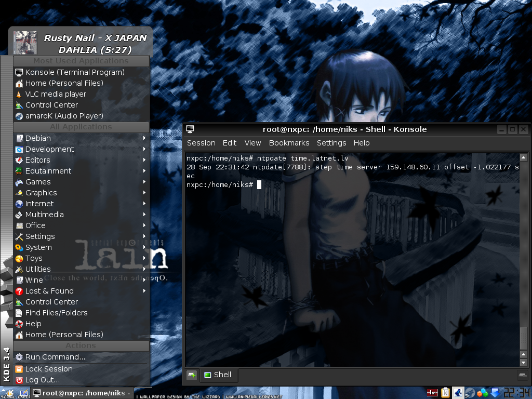Open Control Center below Lost & Found
This screenshot has width=532, height=399.
pos(82,302)
